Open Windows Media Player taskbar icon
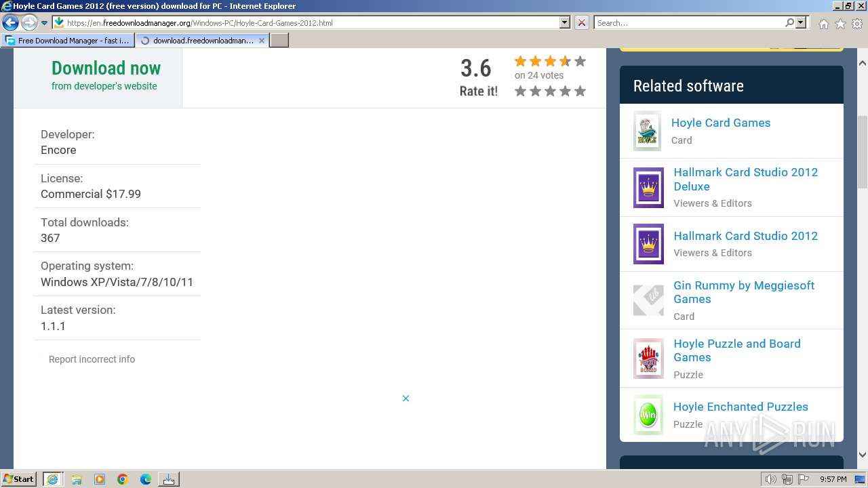This screenshot has height=488, width=868. click(100, 479)
